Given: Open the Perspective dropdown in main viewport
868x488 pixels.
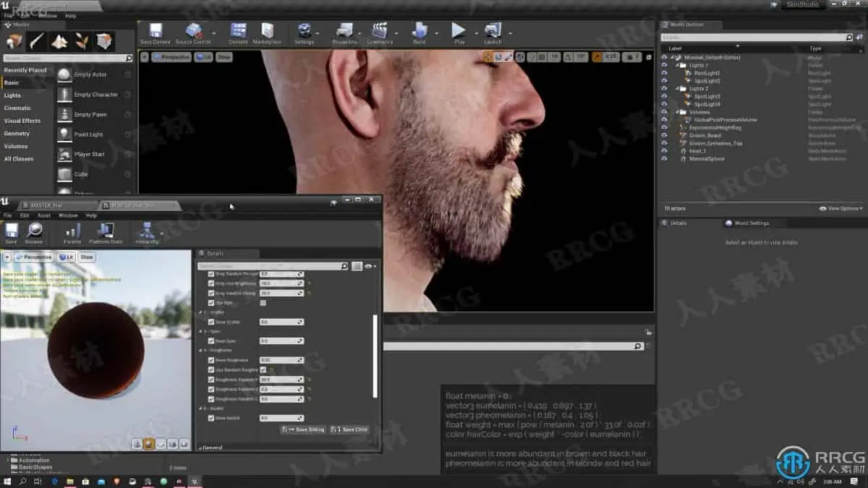Looking at the screenshot, I should click(171, 57).
